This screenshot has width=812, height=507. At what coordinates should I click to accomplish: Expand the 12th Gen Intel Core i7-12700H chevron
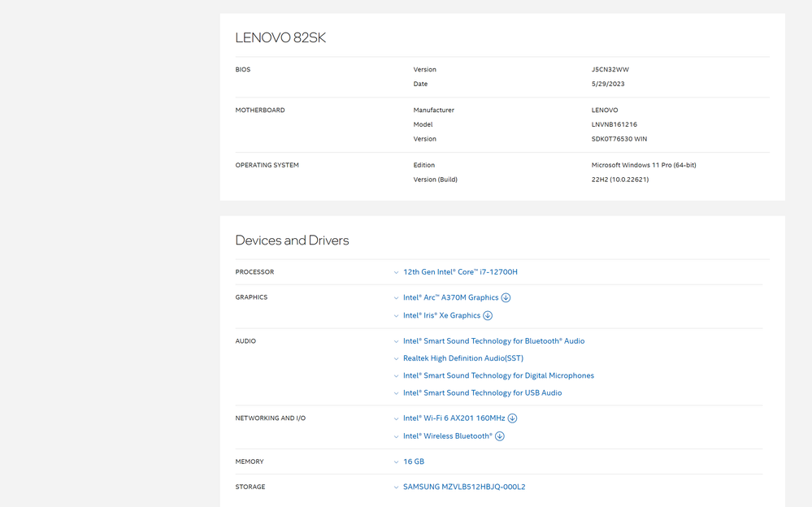(396, 272)
